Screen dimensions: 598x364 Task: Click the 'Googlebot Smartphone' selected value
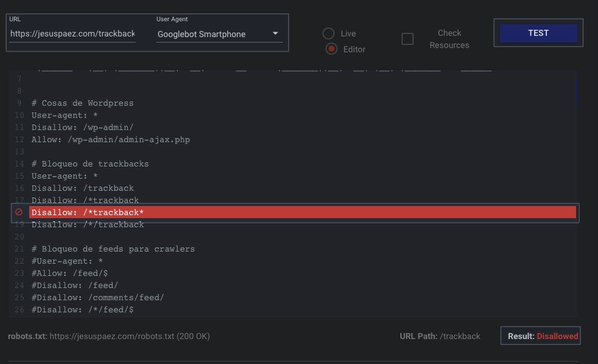[x=201, y=34]
